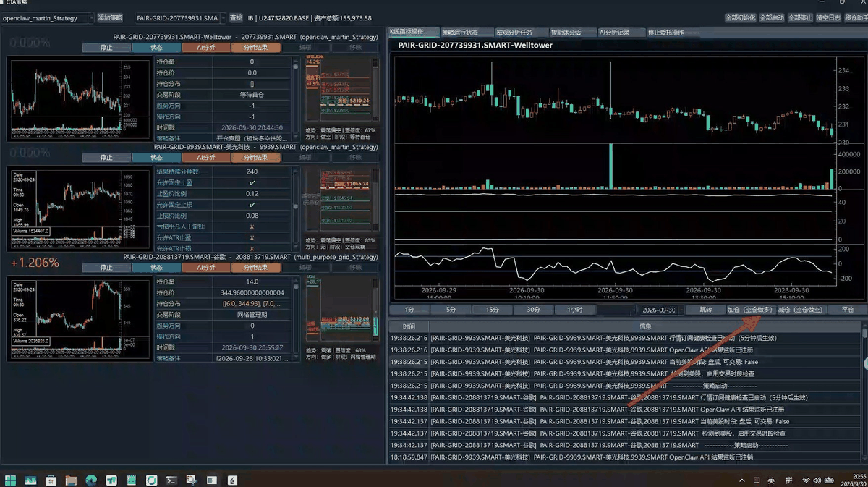This screenshot has height=487, width=868.
Task: Click 全部启动 to start all strategies
Action: pos(772,17)
